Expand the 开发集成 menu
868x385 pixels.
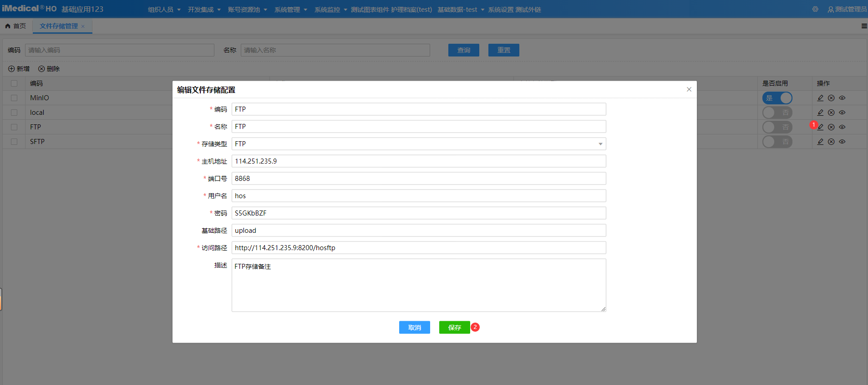pos(204,10)
